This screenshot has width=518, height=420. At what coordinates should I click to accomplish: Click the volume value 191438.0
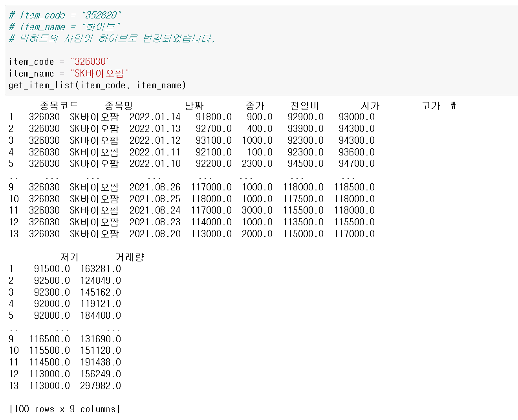pos(101,362)
